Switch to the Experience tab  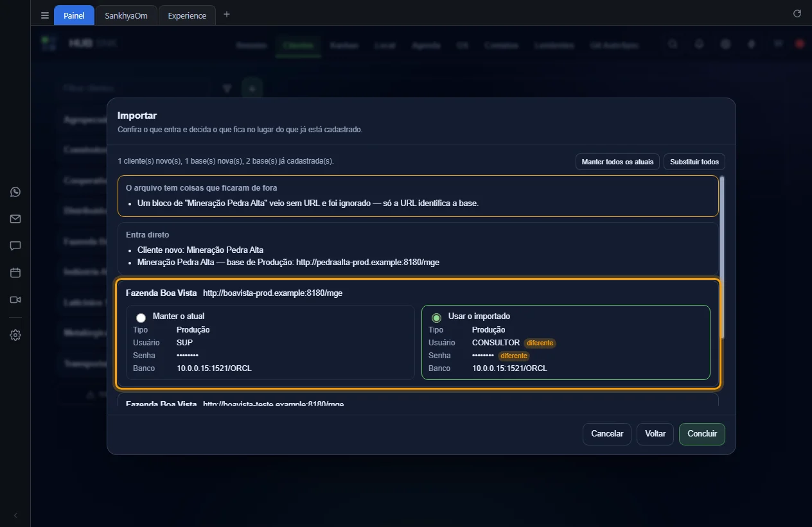point(187,15)
